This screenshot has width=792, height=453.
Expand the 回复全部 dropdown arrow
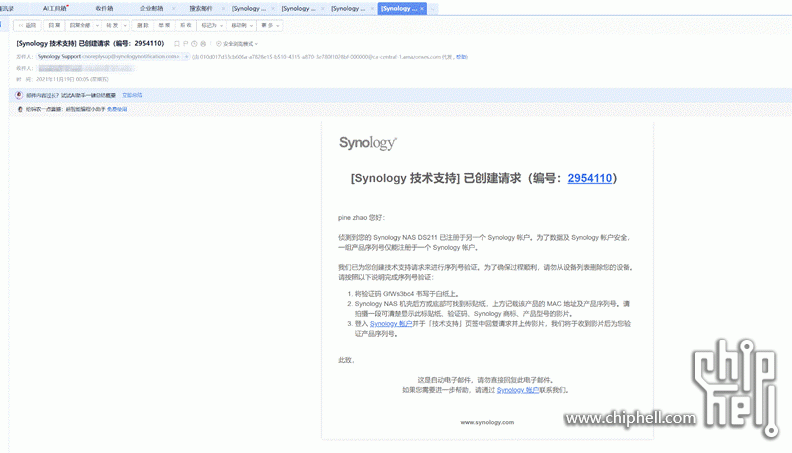coord(97,25)
